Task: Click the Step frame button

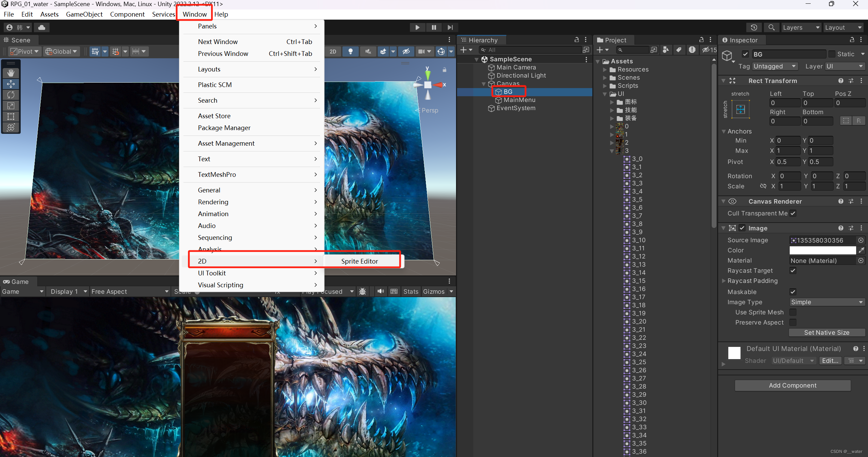Action: pos(450,27)
